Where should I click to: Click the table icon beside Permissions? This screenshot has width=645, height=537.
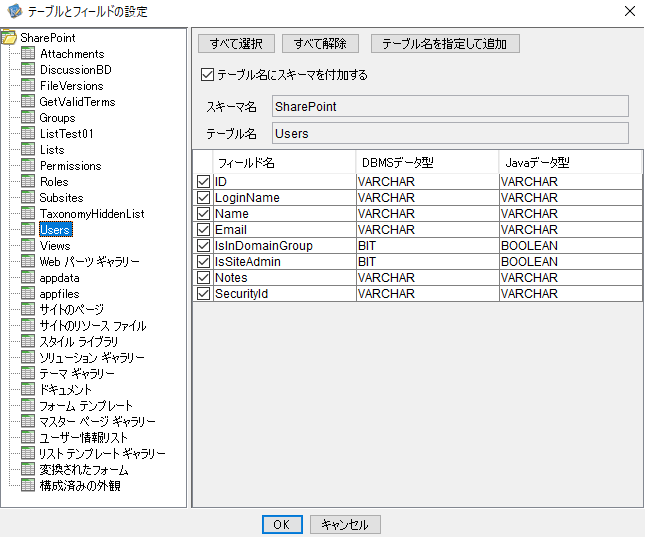(x=28, y=165)
